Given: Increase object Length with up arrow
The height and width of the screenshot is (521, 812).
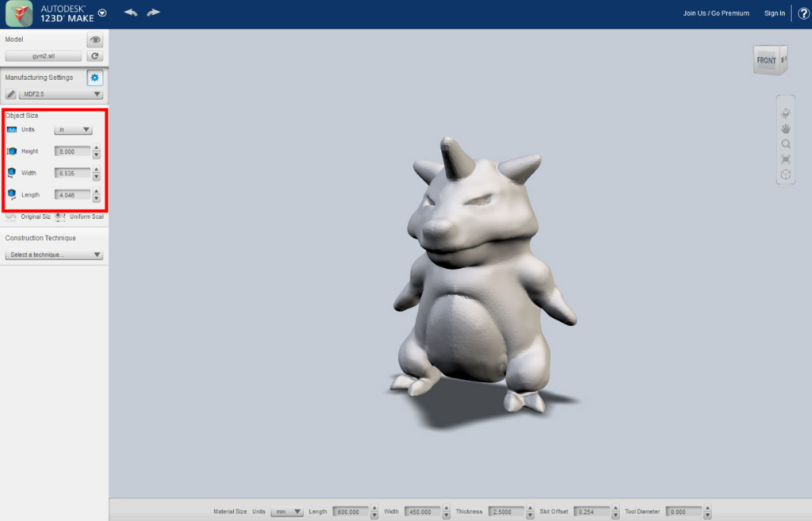Looking at the screenshot, I should [x=96, y=192].
